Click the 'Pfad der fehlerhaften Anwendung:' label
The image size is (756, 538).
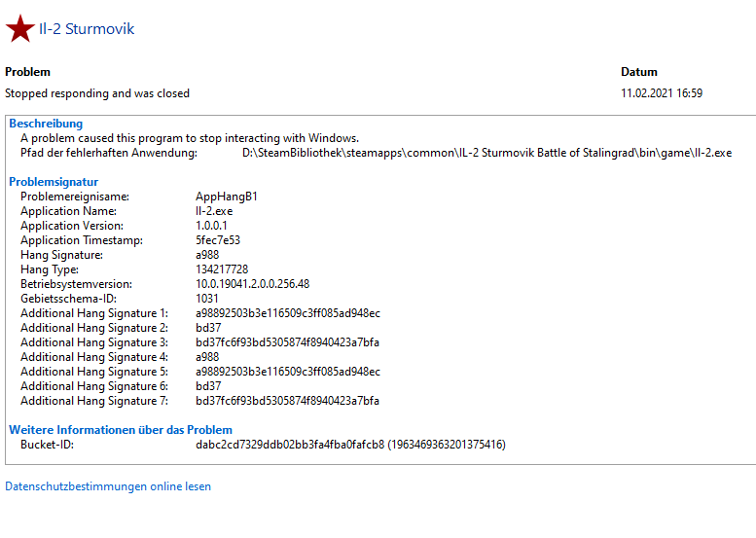click(x=109, y=153)
